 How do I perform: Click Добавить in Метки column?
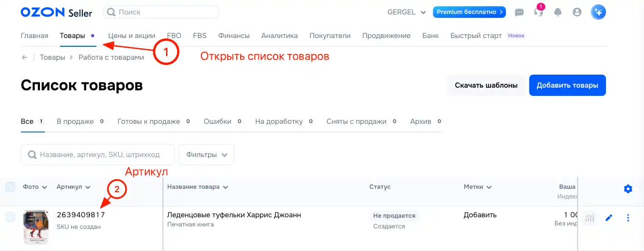point(480,215)
